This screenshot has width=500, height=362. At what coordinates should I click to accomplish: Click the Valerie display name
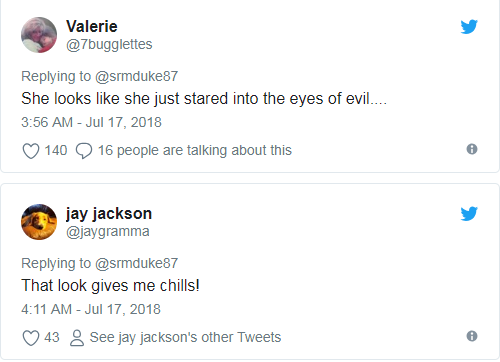pos(92,26)
